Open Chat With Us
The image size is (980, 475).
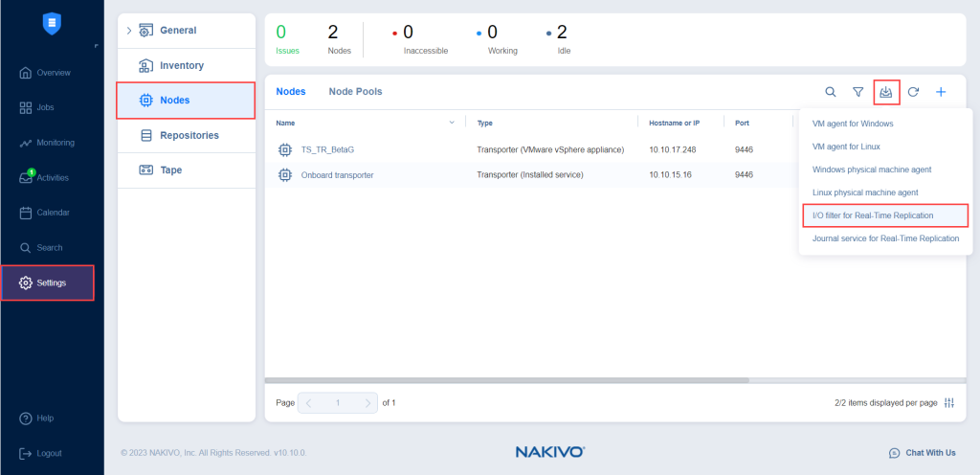tap(923, 453)
